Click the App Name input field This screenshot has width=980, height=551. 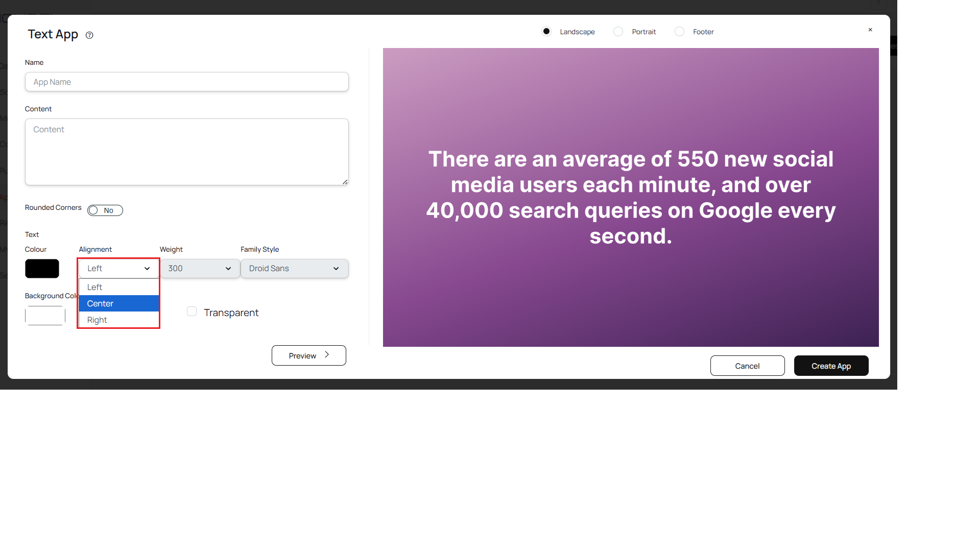click(x=186, y=82)
